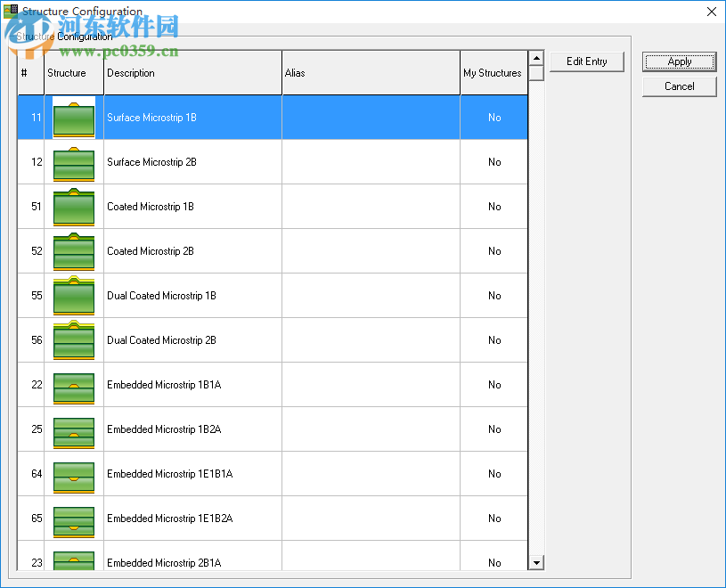Select the Surface Microstrip 2B structure icon
The image size is (726, 588).
pyautogui.click(x=74, y=163)
